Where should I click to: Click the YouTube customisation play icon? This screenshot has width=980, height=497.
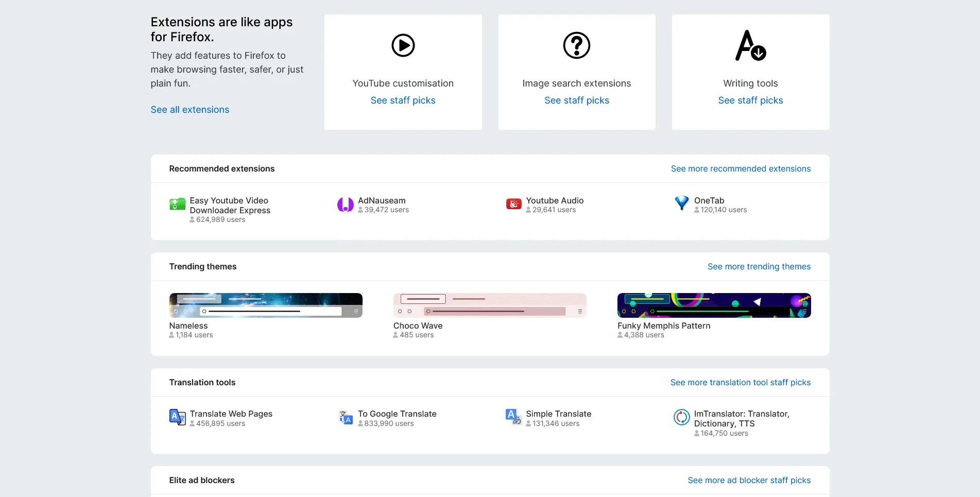pos(403,45)
